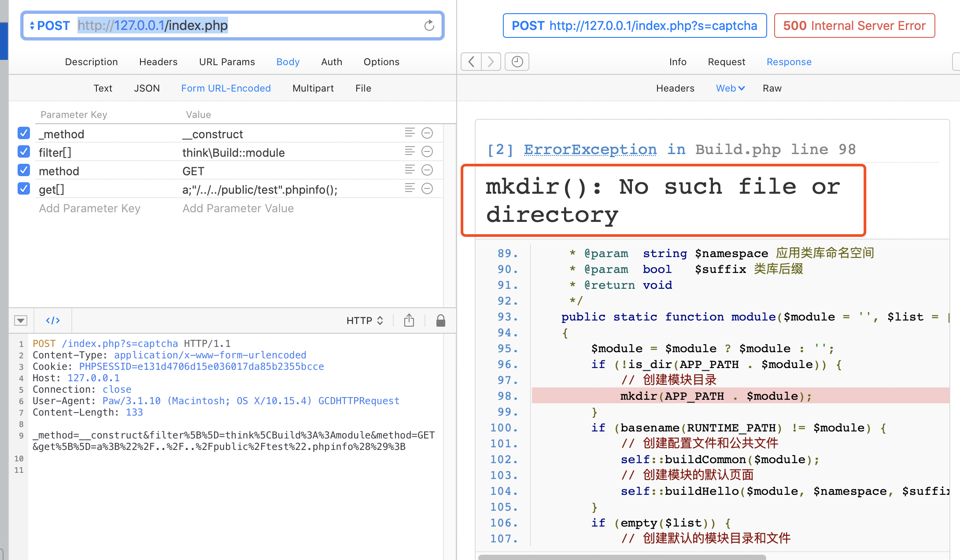Select the Response tab

pyautogui.click(x=789, y=62)
